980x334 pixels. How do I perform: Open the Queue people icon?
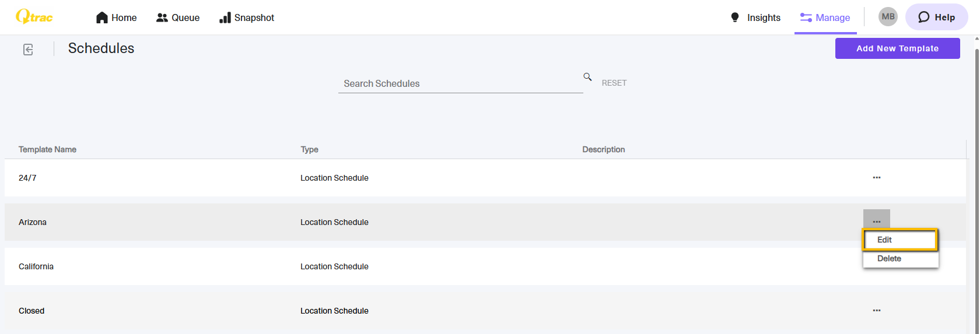162,17
